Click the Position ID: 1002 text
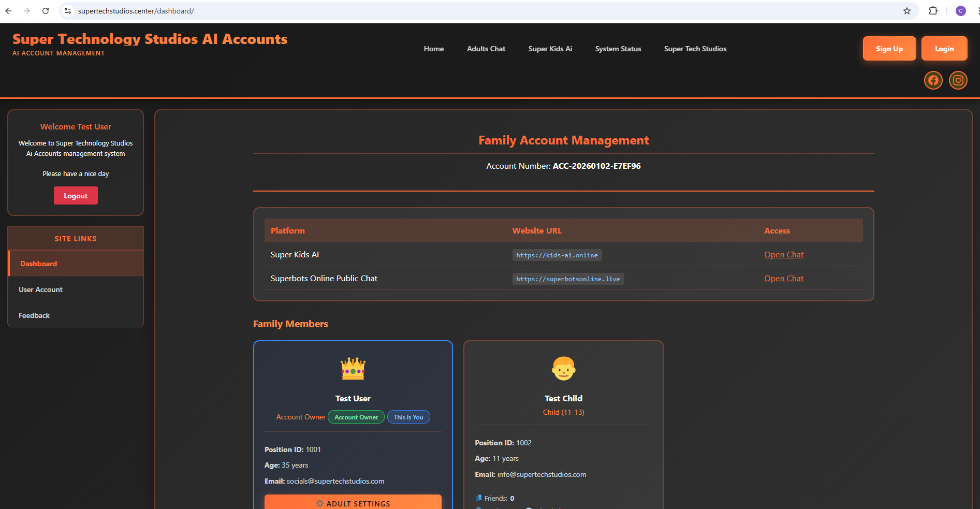Screen dimensions: 980x509 503,443
